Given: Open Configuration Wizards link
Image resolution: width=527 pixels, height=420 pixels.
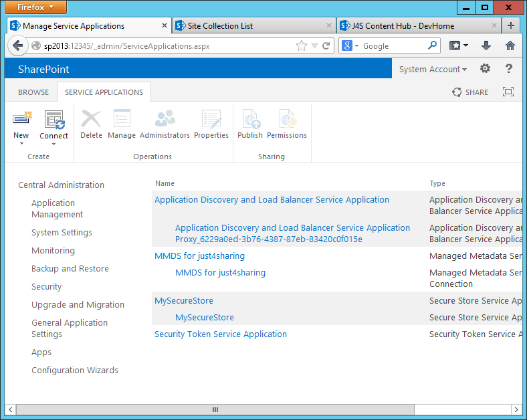Looking at the screenshot, I should point(75,370).
